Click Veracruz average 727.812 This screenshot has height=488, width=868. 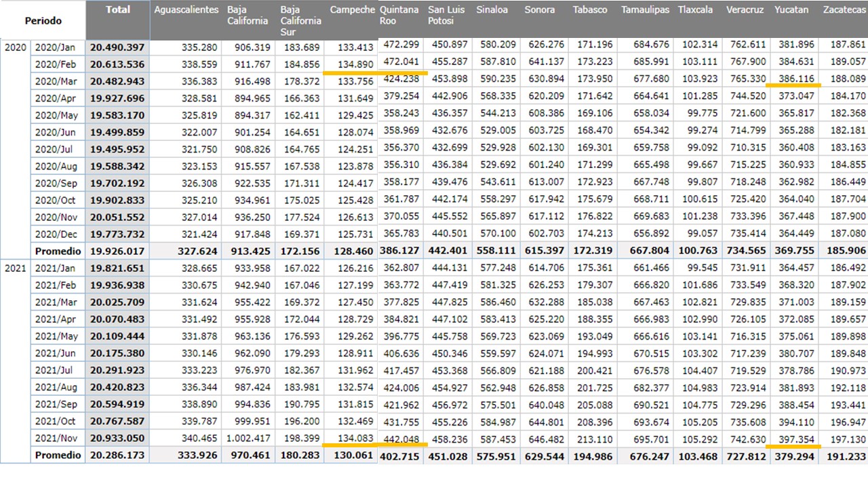point(746,456)
